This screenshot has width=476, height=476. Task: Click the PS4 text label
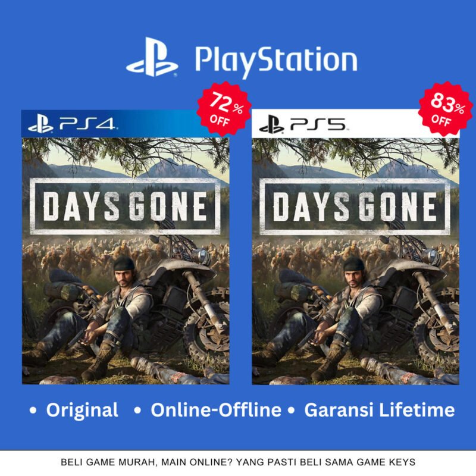87,124
